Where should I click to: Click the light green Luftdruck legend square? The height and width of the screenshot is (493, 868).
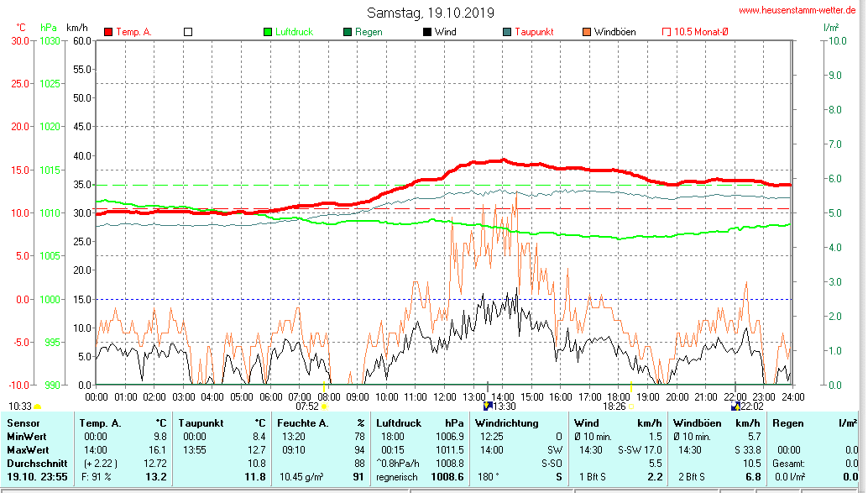(268, 32)
